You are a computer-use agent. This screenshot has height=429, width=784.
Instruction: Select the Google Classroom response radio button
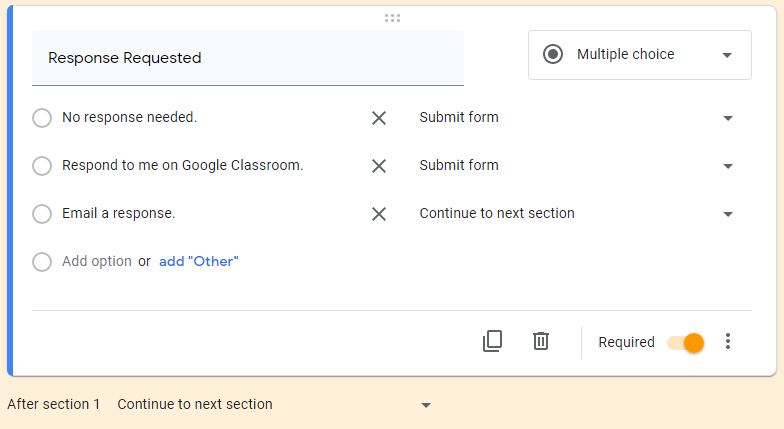click(x=42, y=166)
